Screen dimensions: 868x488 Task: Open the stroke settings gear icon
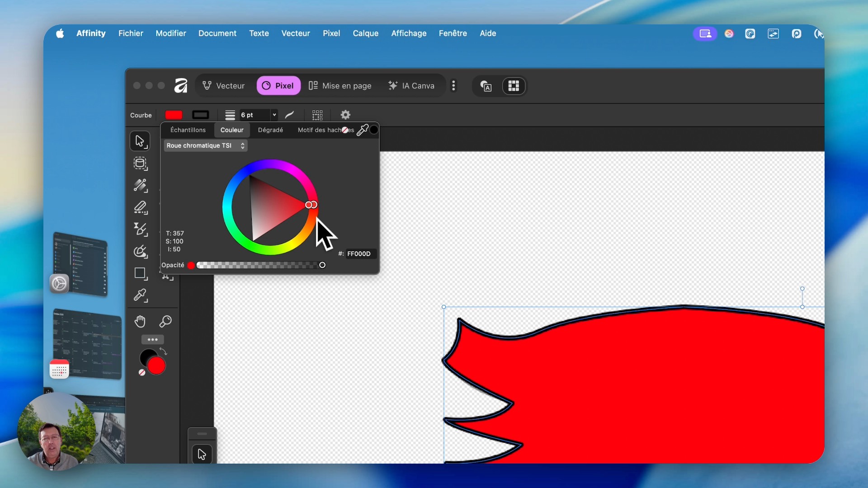click(x=345, y=115)
